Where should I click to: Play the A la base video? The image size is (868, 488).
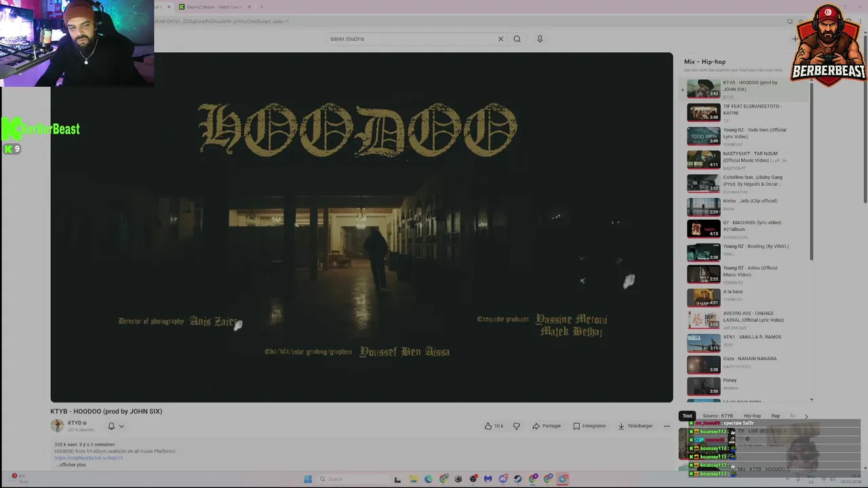click(746, 297)
